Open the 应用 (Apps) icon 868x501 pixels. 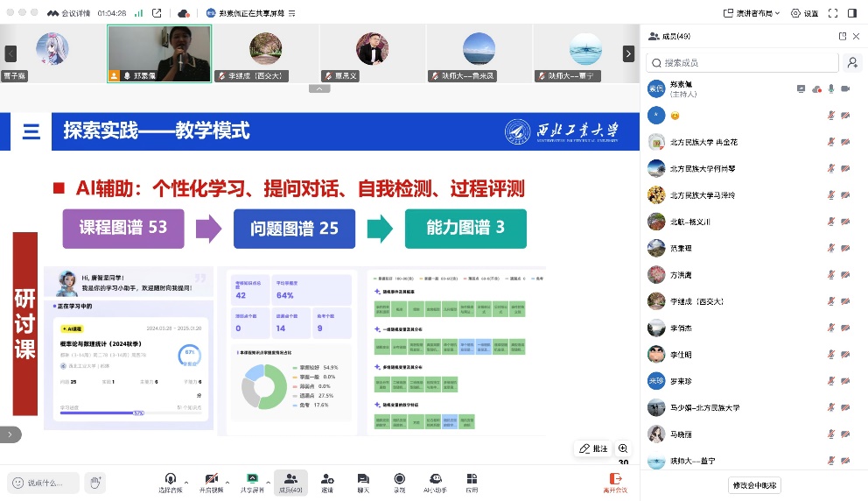click(472, 482)
